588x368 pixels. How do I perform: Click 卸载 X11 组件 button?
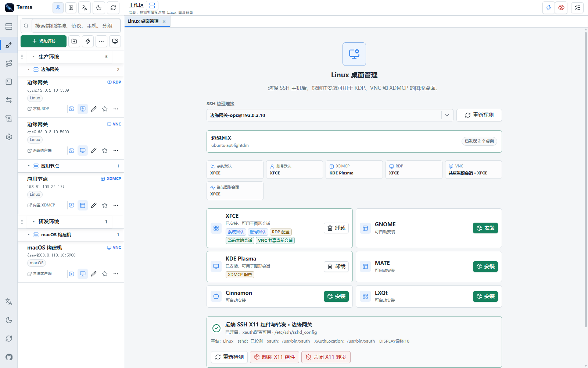pos(275,357)
